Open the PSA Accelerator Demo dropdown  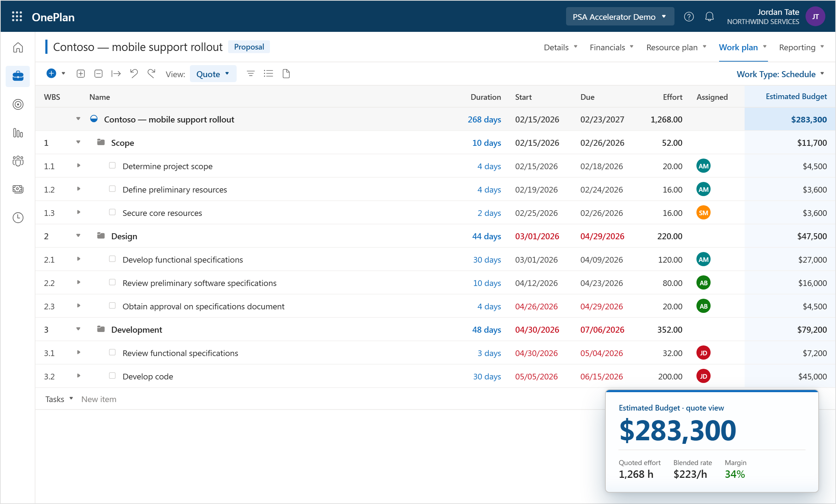click(620, 17)
